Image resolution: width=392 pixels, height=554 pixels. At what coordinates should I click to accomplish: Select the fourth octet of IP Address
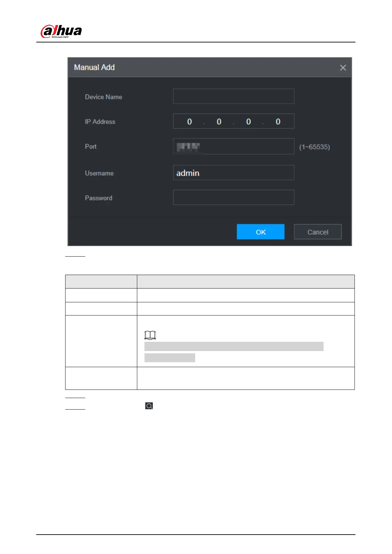tap(278, 122)
